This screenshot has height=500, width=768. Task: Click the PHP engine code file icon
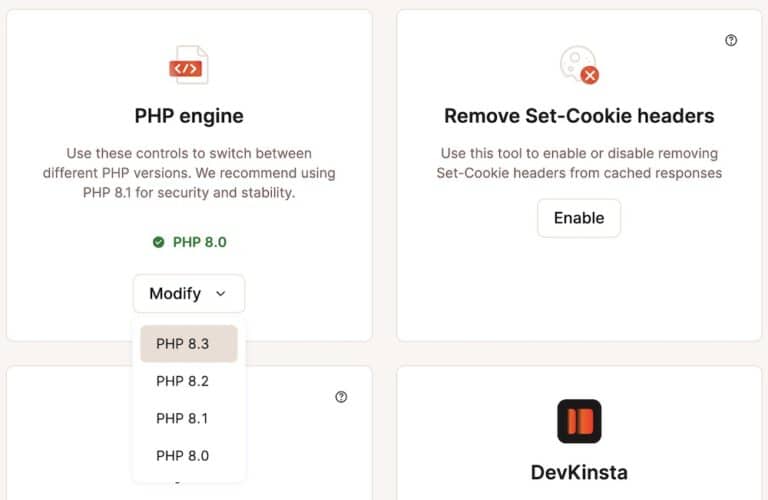[x=189, y=65]
